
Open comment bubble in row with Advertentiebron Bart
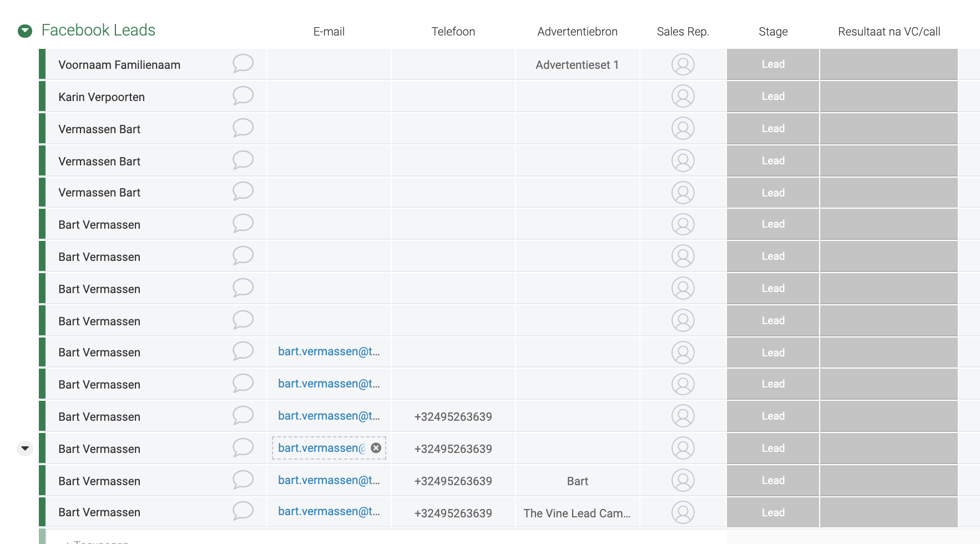pos(243,480)
